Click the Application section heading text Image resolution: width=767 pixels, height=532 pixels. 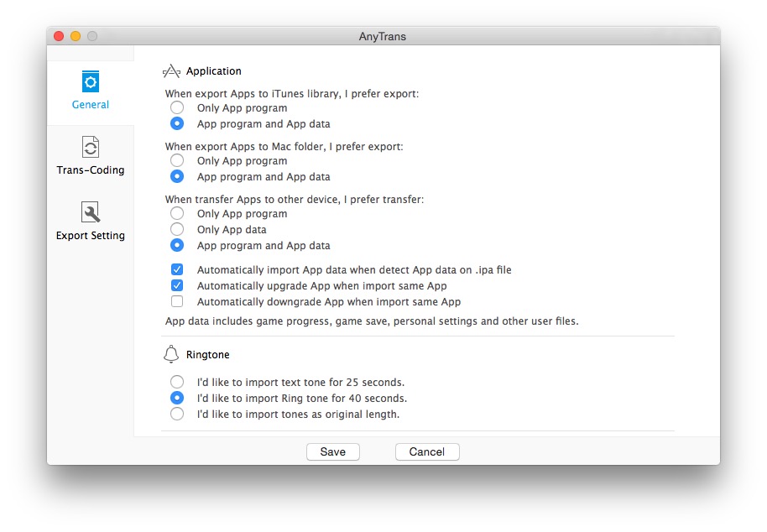pos(214,71)
